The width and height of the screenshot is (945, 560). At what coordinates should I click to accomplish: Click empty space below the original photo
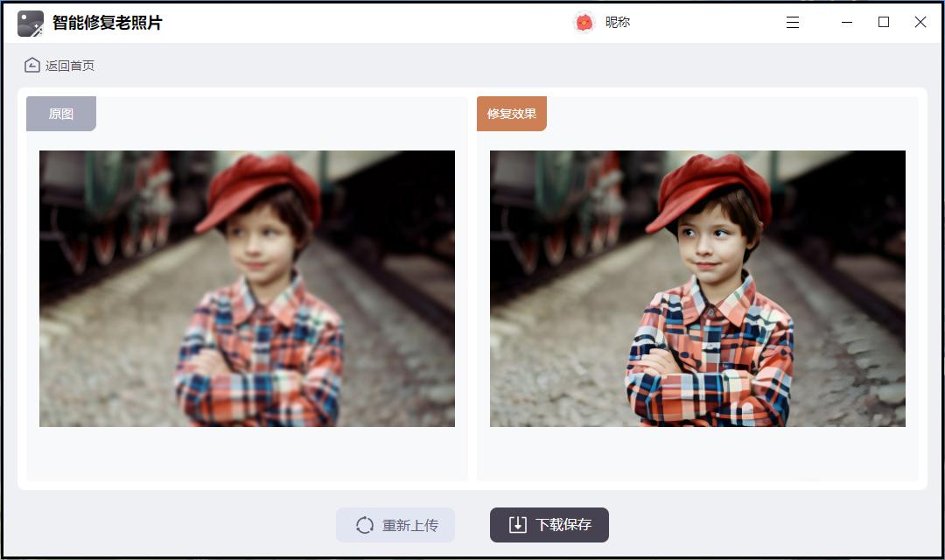pyautogui.click(x=247, y=453)
